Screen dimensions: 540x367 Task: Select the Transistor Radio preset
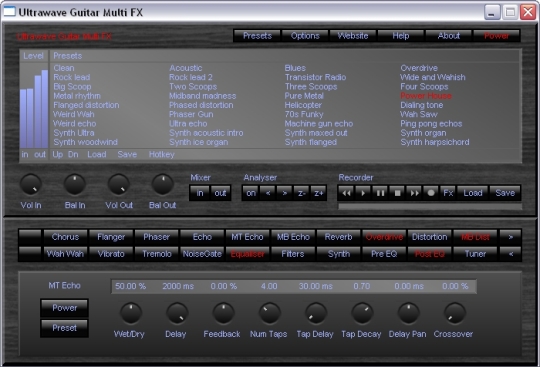[x=315, y=77]
